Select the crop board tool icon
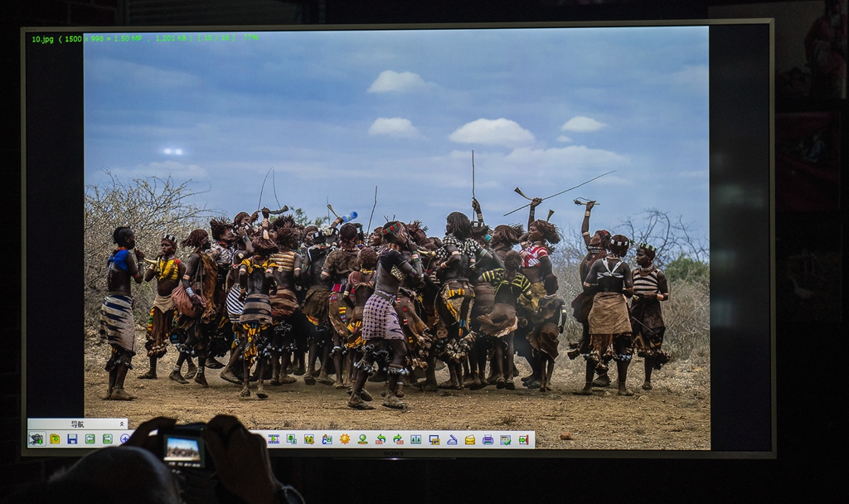The image size is (849, 504). tap(309, 439)
